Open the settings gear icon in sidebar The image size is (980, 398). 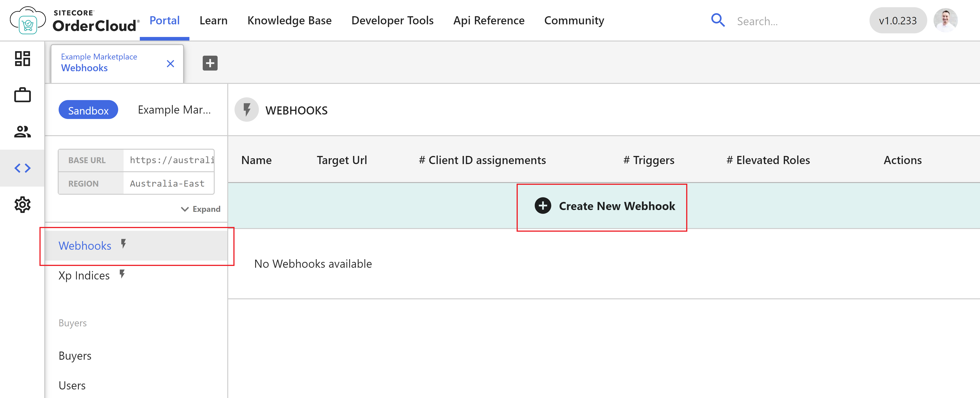[23, 204]
